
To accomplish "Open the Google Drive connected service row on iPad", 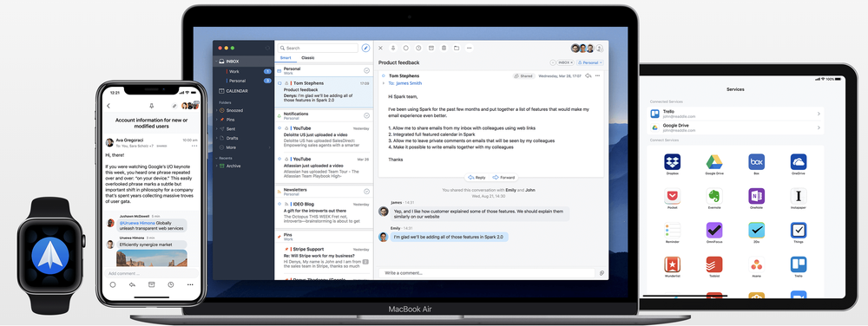I will (x=735, y=127).
